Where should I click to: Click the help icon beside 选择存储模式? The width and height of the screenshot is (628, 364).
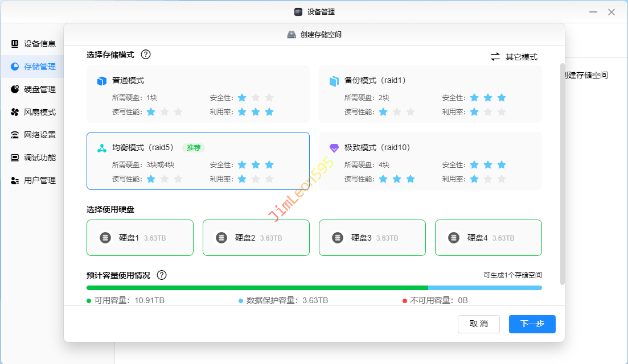[x=146, y=55]
